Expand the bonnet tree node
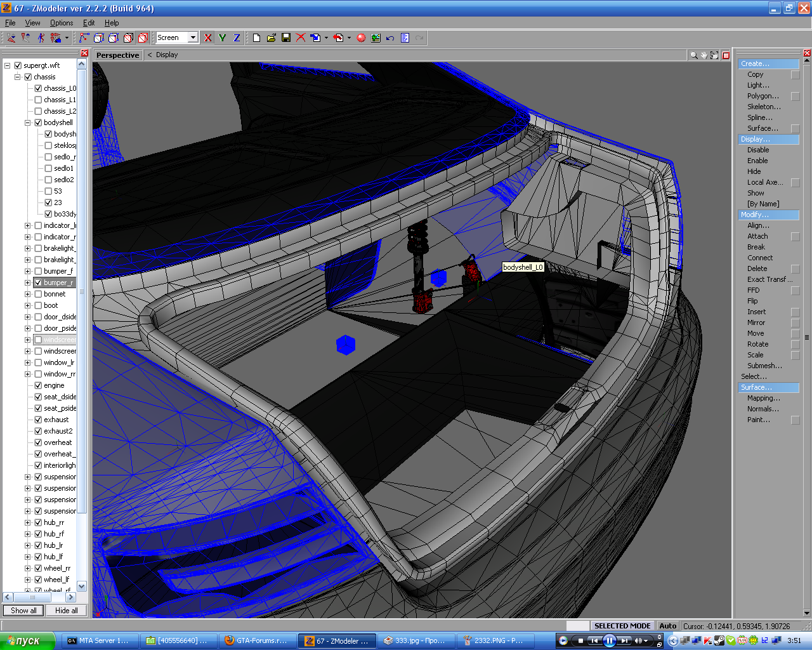Screen dimensions: 812x650 pos(28,294)
